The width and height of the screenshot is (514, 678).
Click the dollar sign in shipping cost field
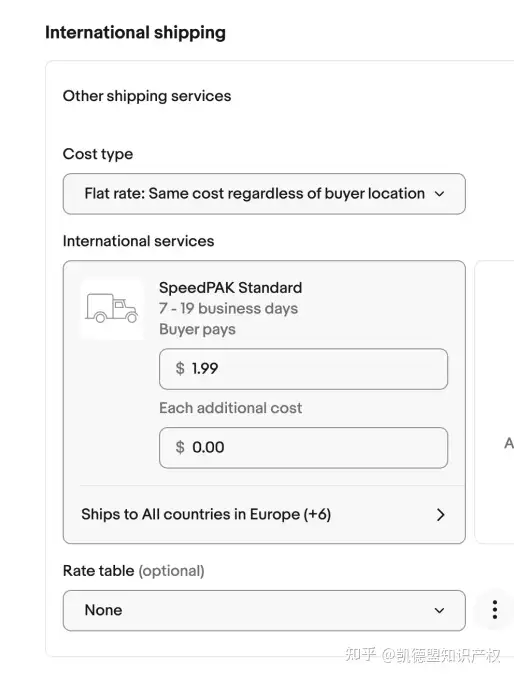tap(180, 368)
